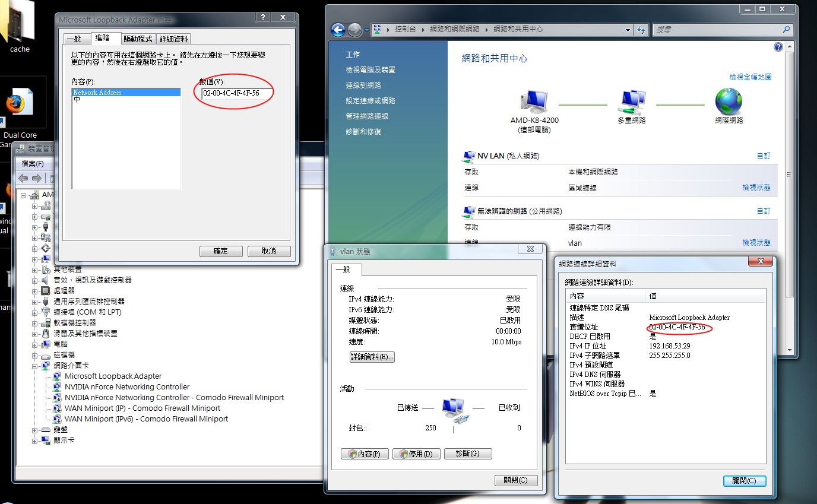Open the 檢視全幅地圖 link
The image size is (817, 504).
[750, 77]
